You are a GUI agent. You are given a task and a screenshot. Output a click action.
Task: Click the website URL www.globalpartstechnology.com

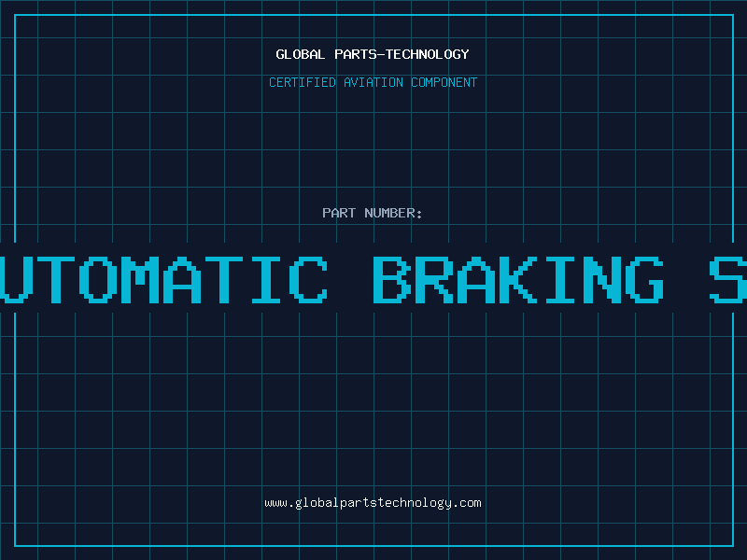(x=373, y=503)
